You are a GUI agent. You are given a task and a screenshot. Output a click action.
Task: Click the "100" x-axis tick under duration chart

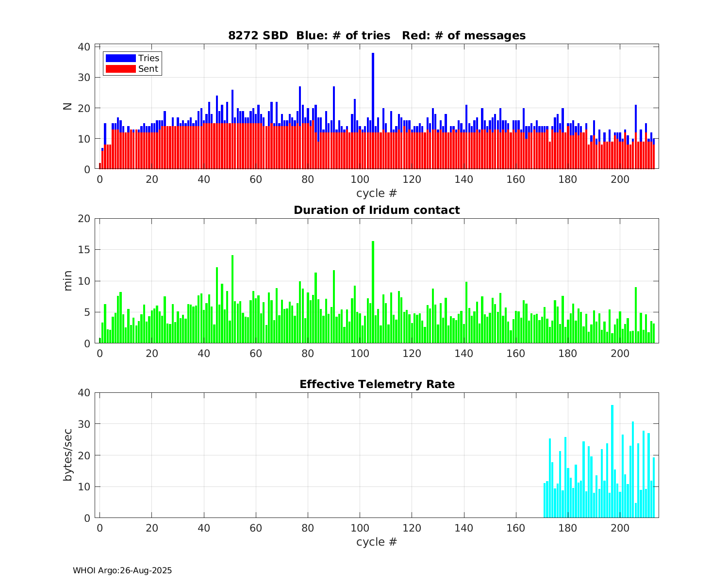click(x=360, y=354)
